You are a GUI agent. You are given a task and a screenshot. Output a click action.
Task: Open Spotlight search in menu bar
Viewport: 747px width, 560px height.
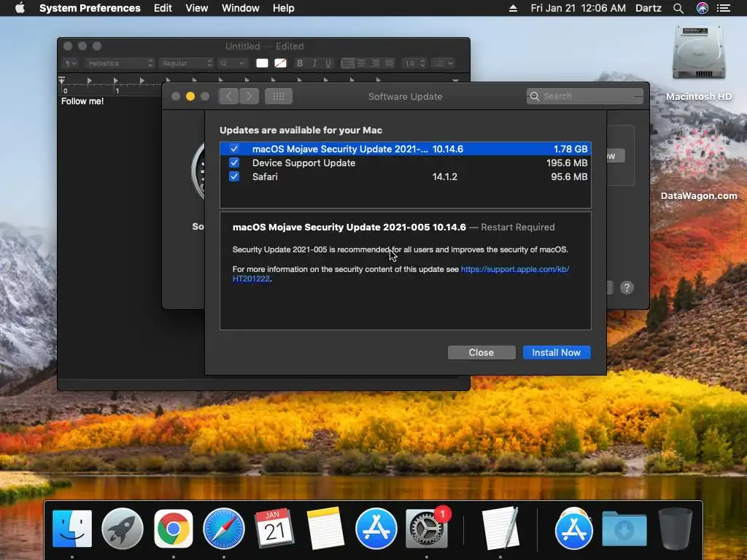678,8
